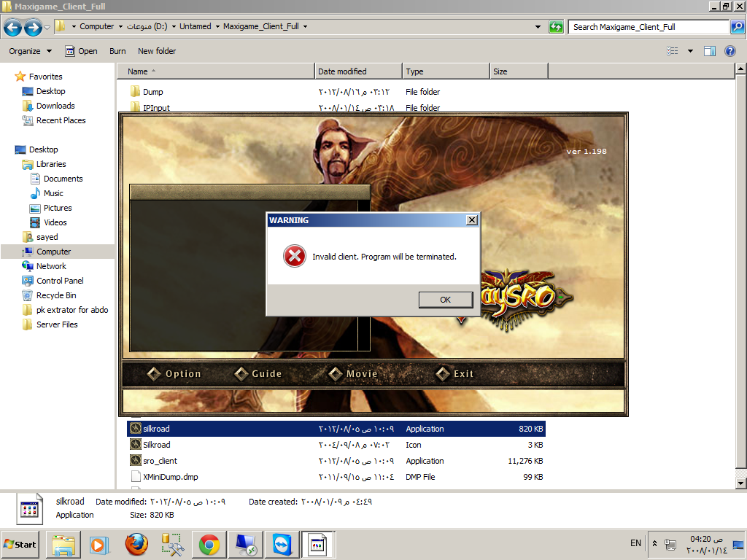This screenshot has width=747, height=560.
Task: Open the Pictures library
Action: tap(57, 208)
